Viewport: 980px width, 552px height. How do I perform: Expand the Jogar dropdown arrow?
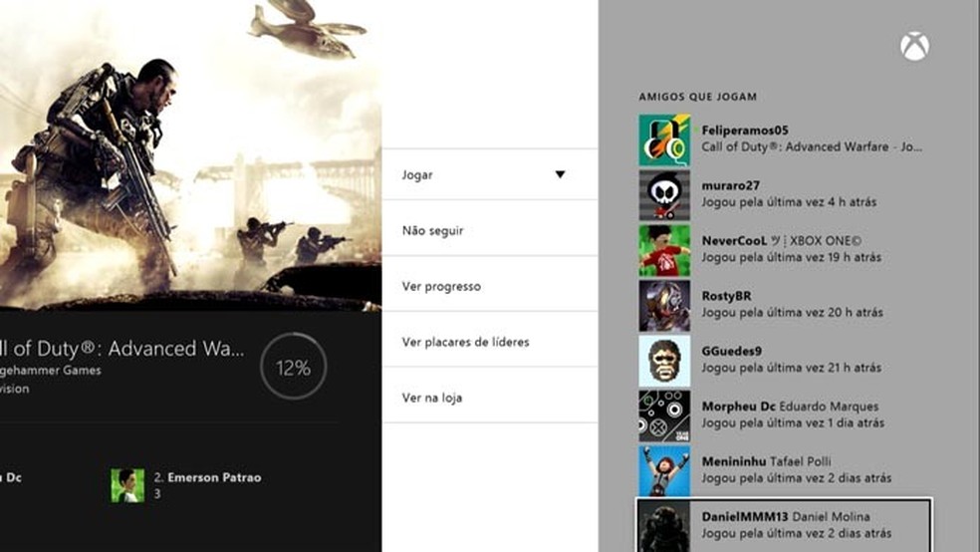point(560,174)
